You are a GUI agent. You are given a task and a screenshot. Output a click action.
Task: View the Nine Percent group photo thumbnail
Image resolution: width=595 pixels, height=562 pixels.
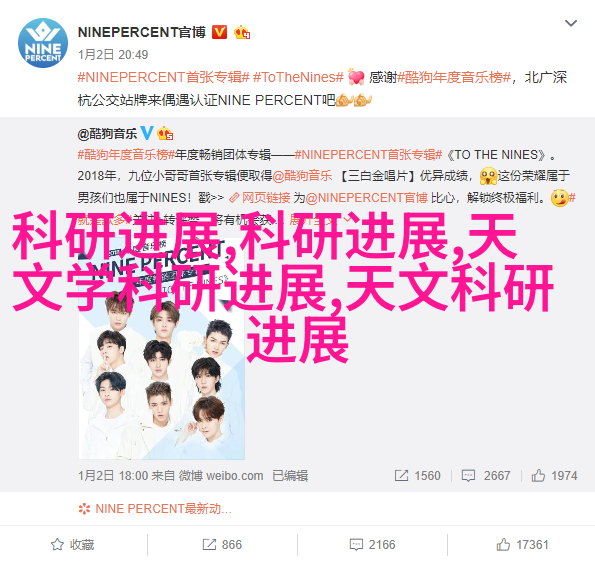coord(162,347)
